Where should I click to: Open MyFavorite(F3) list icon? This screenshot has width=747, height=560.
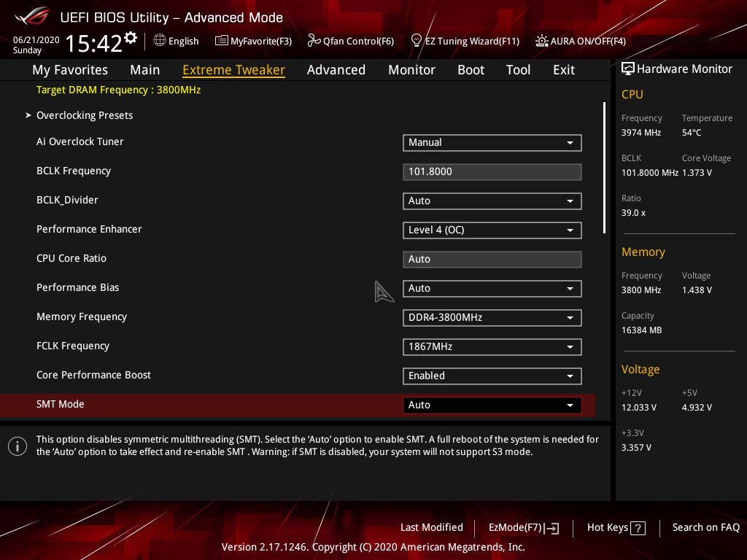(221, 41)
